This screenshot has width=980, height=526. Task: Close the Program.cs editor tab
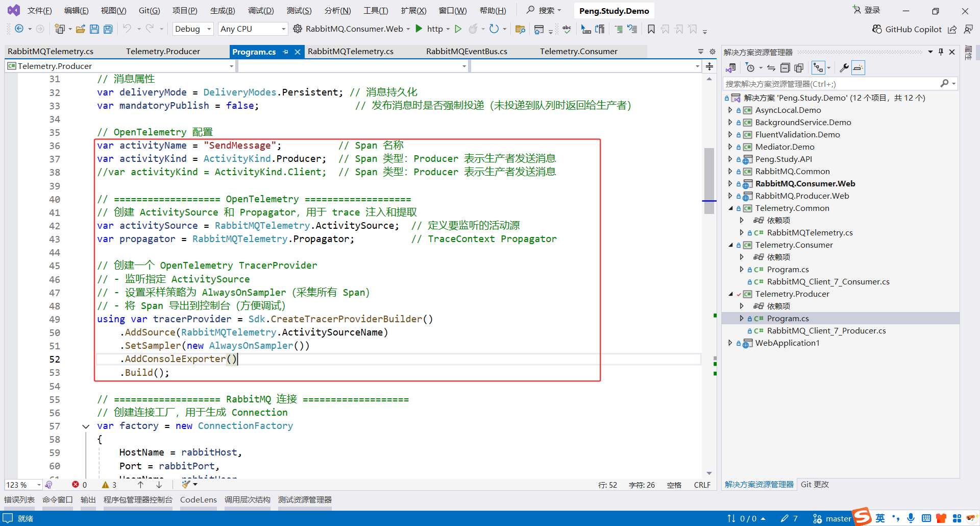tap(298, 52)
